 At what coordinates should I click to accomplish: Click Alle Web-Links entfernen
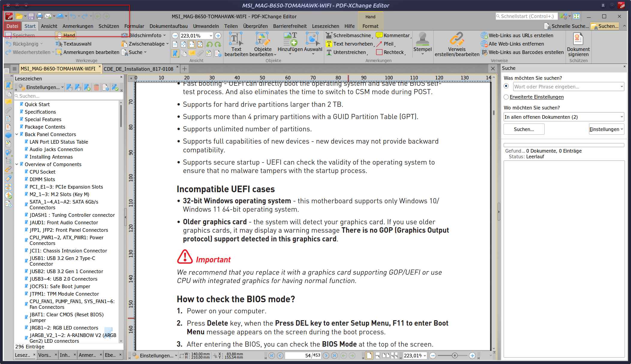click(513, 44)
